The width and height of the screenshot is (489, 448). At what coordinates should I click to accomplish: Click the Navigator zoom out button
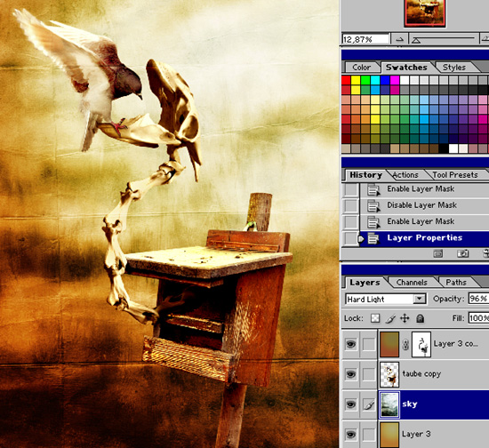(x=399, y=40)
